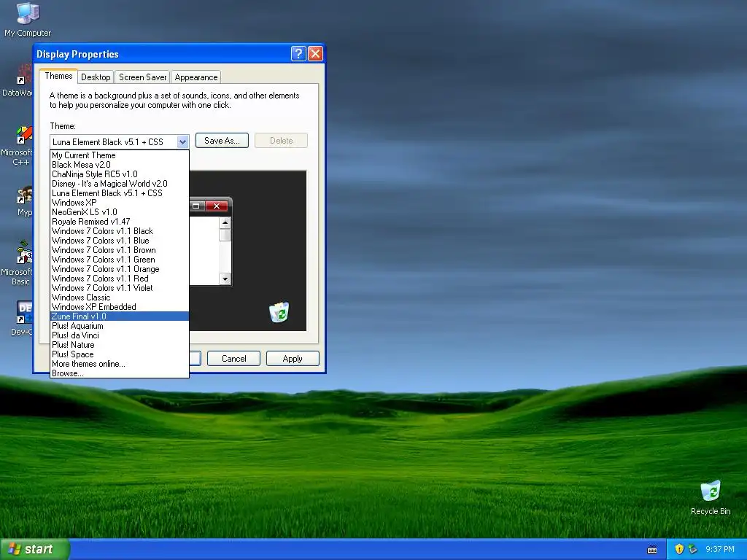Select Windows 7 Colors v1.1 Red
Screen dimensions: 747x560
120,279
